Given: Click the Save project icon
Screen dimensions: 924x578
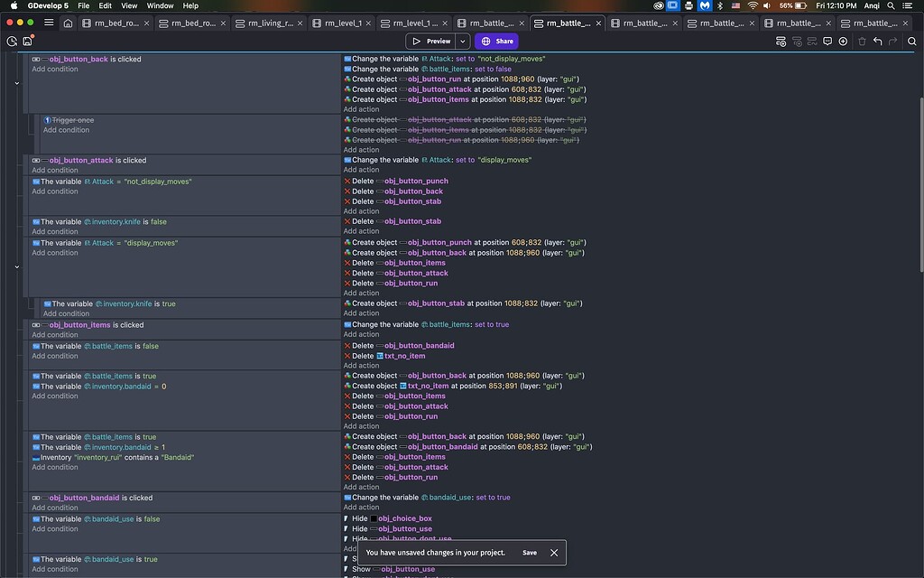Looking at the screenshot, I should 27,42.
